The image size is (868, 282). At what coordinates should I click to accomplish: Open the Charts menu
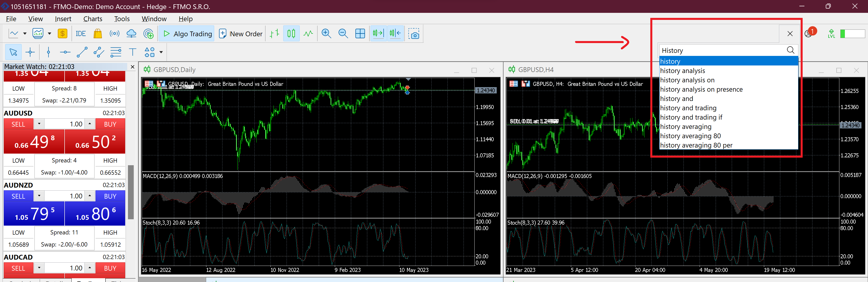click(93, 19)
